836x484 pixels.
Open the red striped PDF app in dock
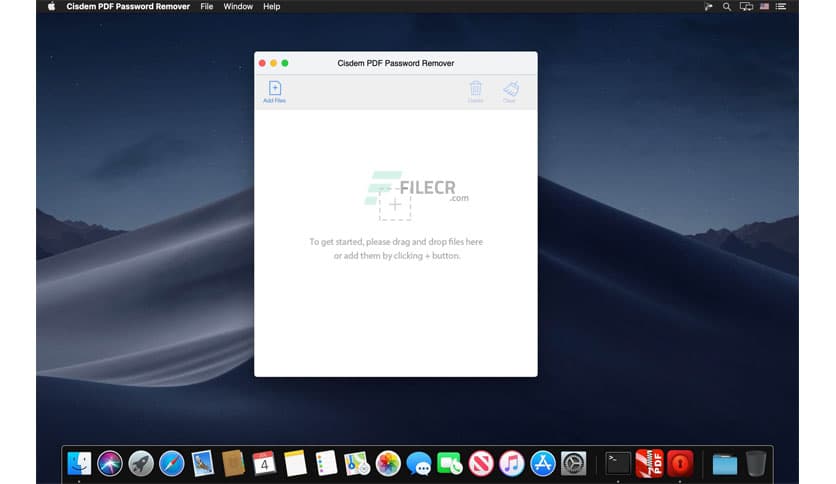pos(649,463)
